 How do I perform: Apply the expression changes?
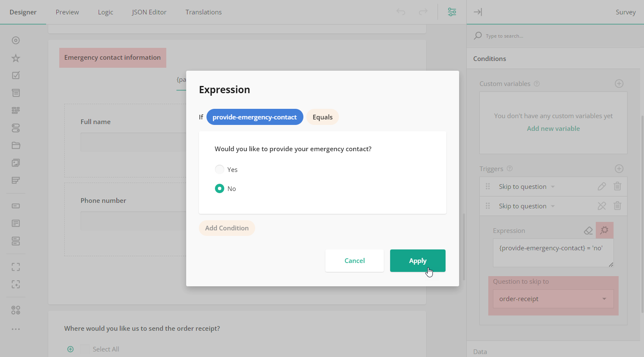[418, 260]
